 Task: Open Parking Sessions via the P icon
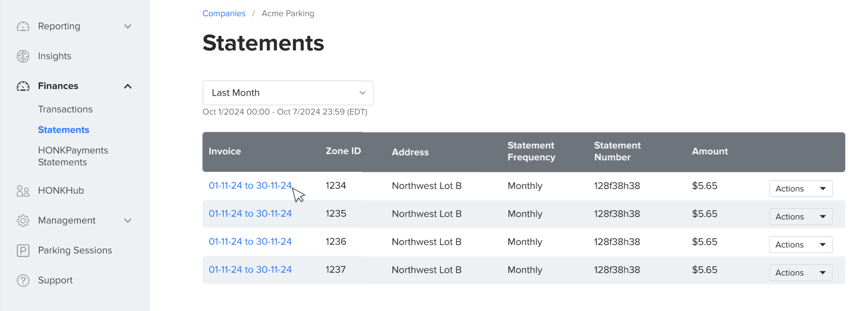tap(23, 250)
